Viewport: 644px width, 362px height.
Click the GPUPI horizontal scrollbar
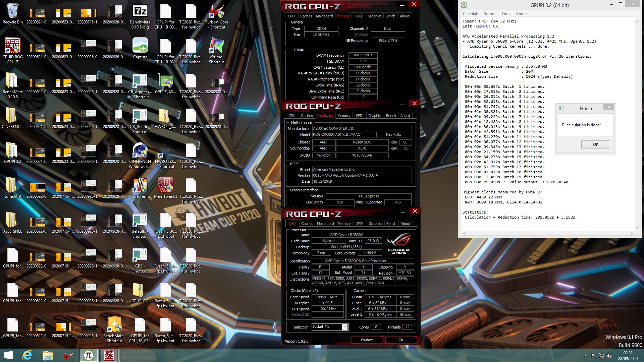tap(547, 233)
